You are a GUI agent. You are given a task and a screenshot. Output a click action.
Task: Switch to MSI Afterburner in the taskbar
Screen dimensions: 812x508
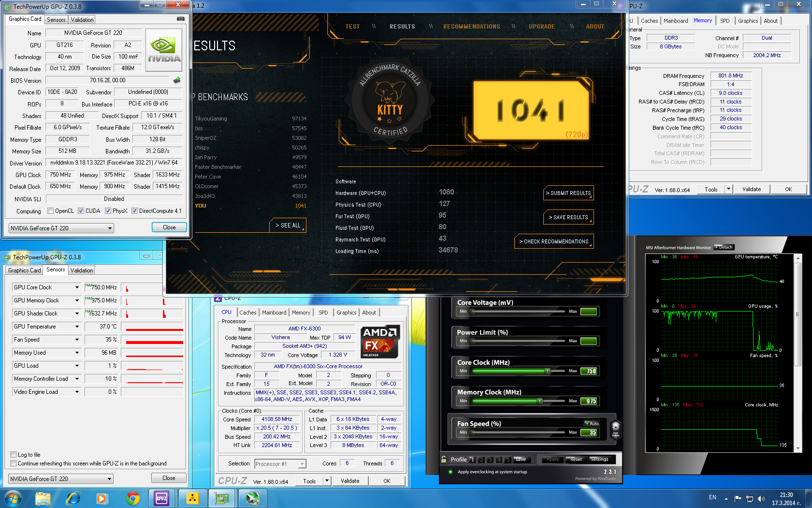click(252, 498)
